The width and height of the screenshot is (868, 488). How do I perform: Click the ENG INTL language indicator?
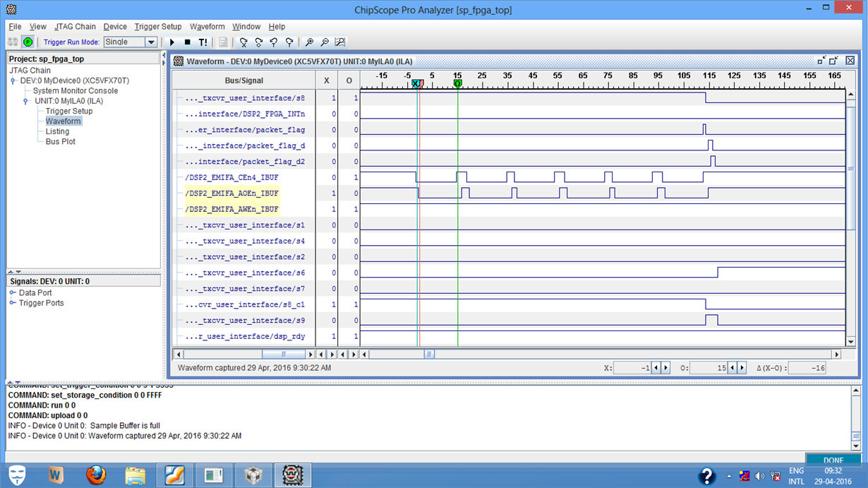point(796,476)
